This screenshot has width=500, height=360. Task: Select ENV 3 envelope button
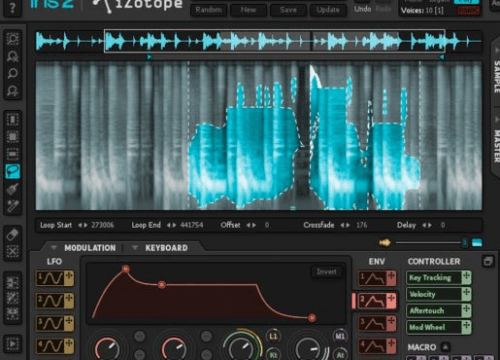[x=373, y=323]
